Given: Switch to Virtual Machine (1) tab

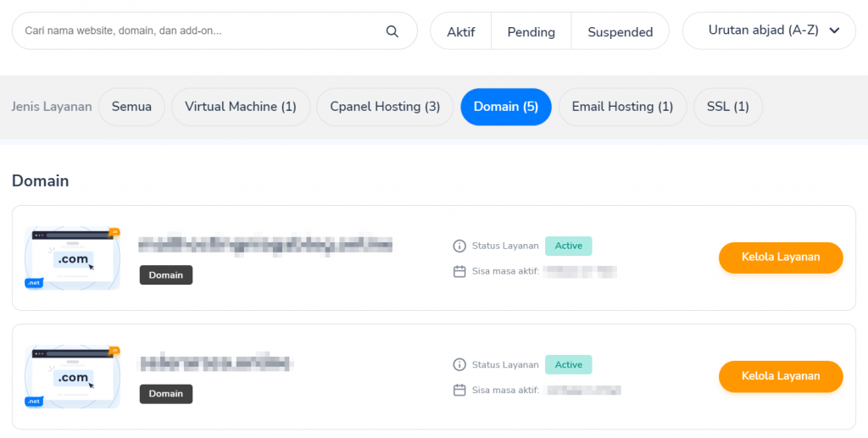Looking at the screenshot, I should [x=241, y=107].
